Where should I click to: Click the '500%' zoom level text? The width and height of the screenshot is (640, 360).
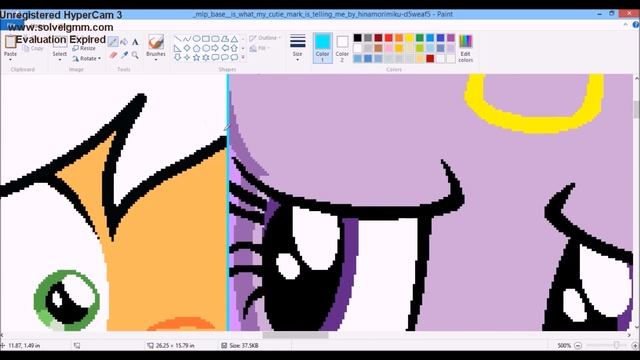click(564, 346)
